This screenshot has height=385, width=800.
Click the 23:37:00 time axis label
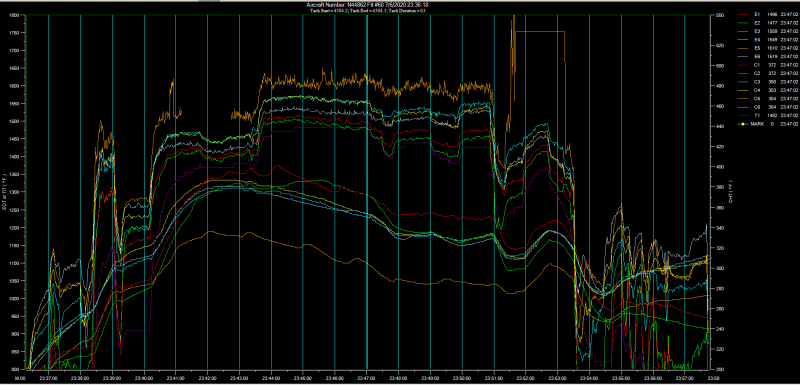coord(48,378)
